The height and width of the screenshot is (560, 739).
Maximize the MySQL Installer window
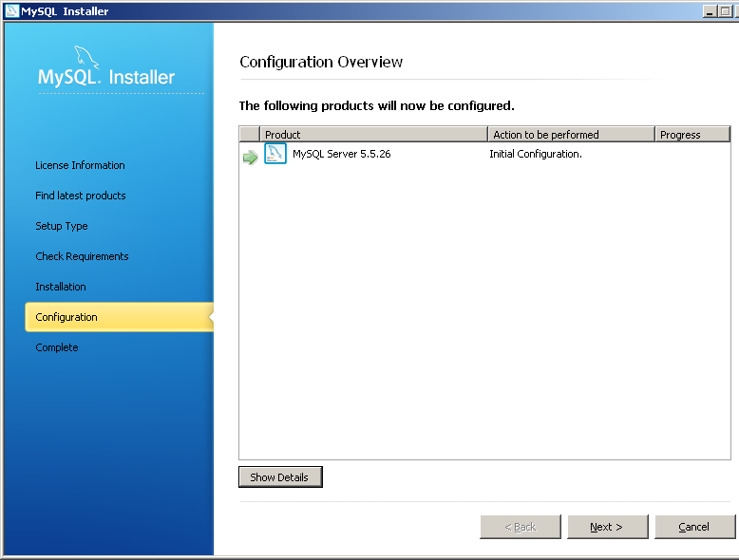coord(726,10)
